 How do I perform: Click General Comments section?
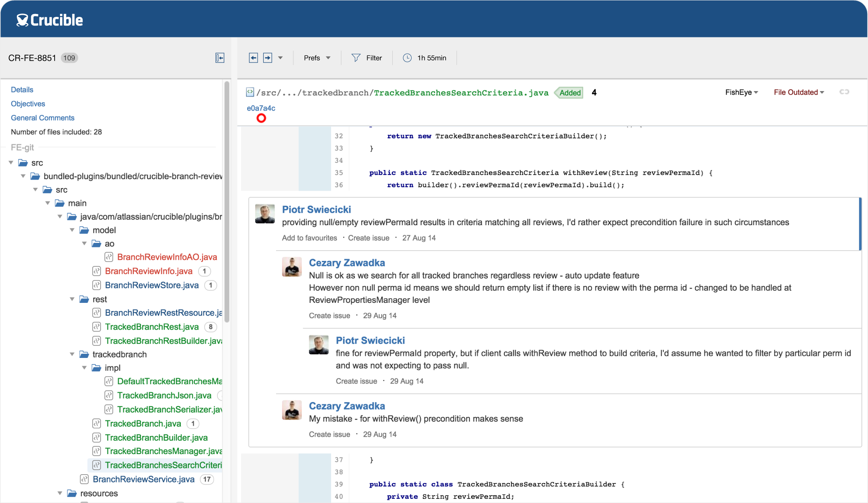click(42, 118)
